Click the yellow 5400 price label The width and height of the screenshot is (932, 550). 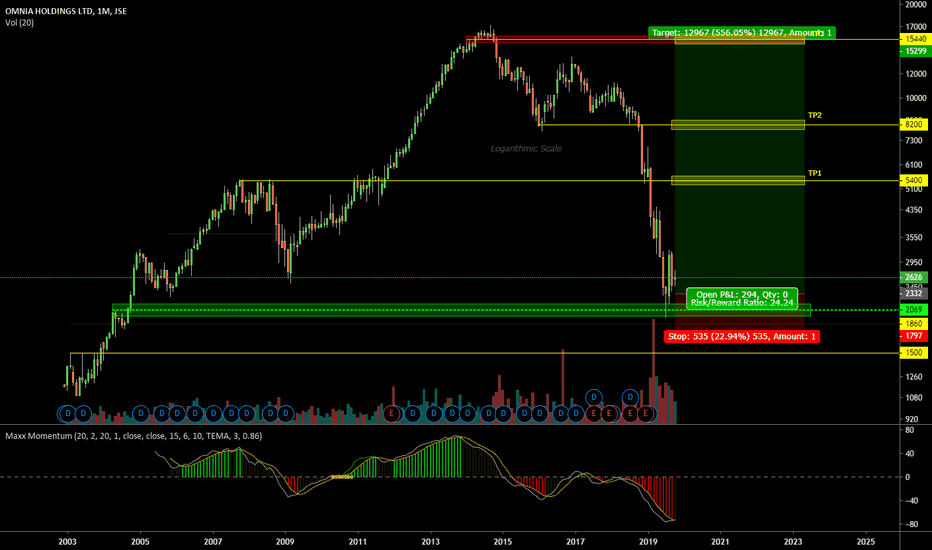(x=914, y=180)
